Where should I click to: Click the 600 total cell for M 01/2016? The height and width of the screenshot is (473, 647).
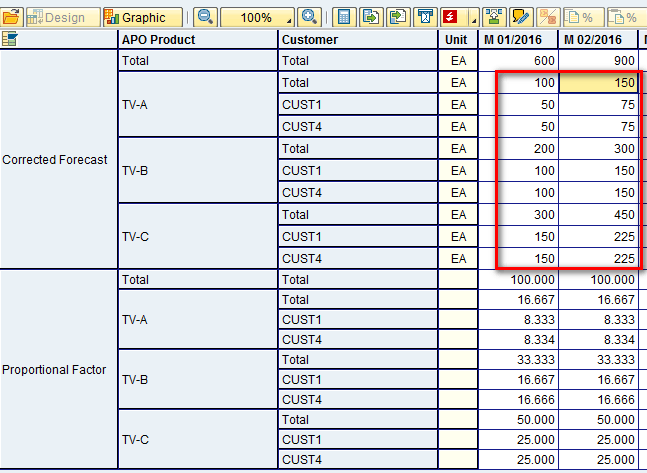coord(518,61)
